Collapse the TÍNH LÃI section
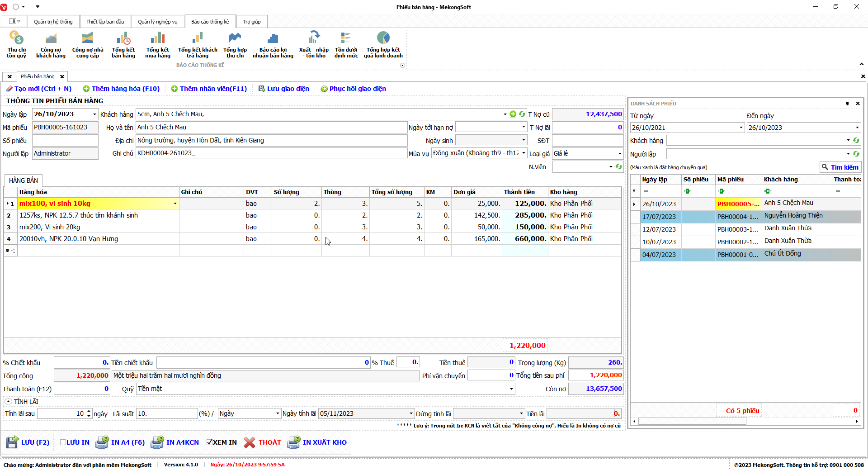 click(8, 402)
